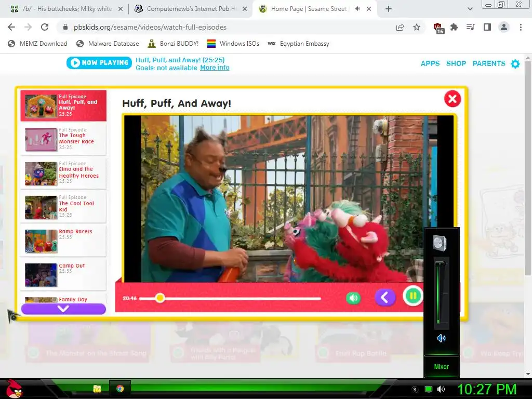Open the Angry Birds start button
532x399 pixels.
[14, 389]
